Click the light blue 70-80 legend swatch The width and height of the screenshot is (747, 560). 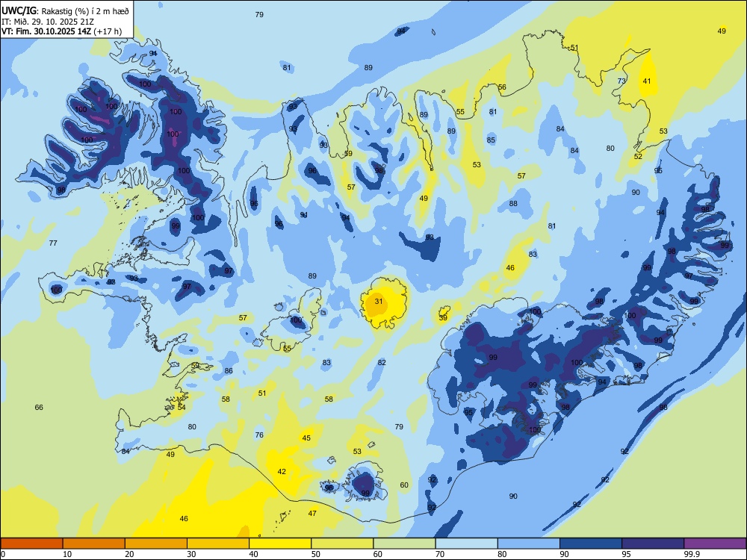click(466, 544)
